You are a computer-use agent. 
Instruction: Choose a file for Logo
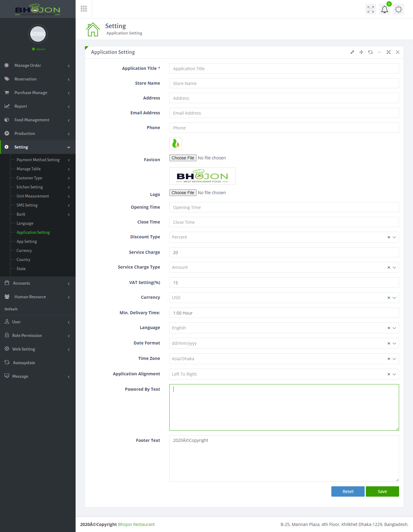click(x=183, y=193)
